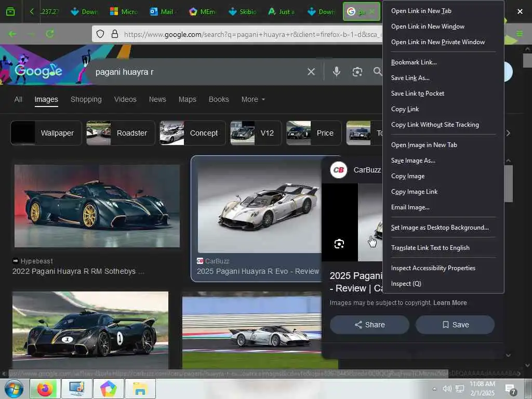The width and height of the screenshot is (532, 399).
Task: Open the colorful pentagon app in taskbar
Action: 108,389
